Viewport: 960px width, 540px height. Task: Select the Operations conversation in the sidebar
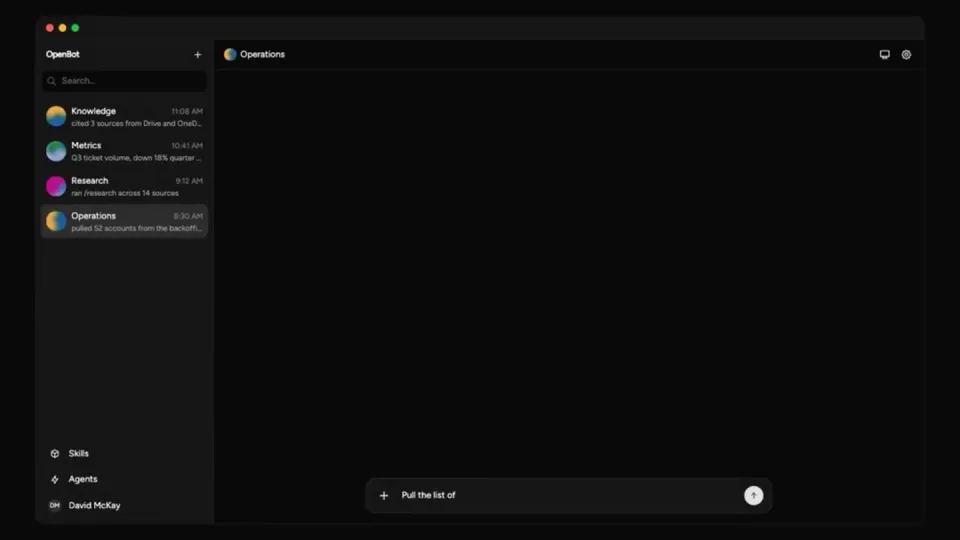(x=124, y=221)
